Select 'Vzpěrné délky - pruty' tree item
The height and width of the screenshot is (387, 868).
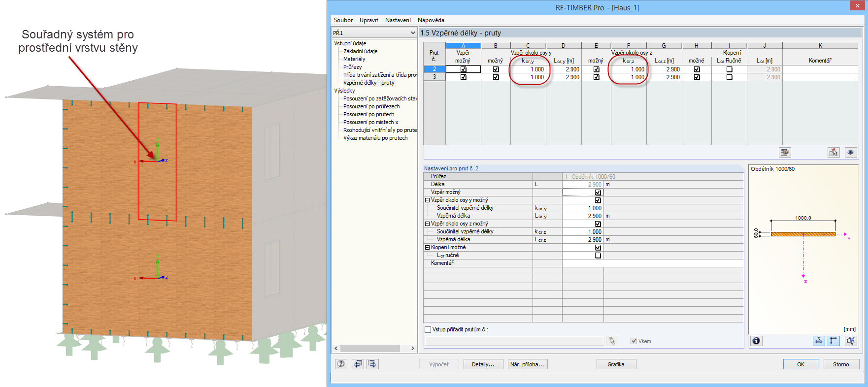(368, 83)
